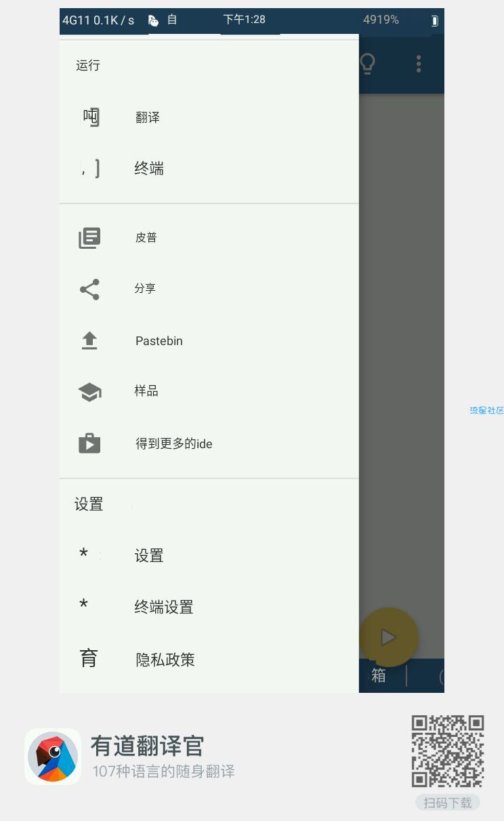Select the 得到更多的ide label
Screen dimensions: 504x821
coord(174,444)
